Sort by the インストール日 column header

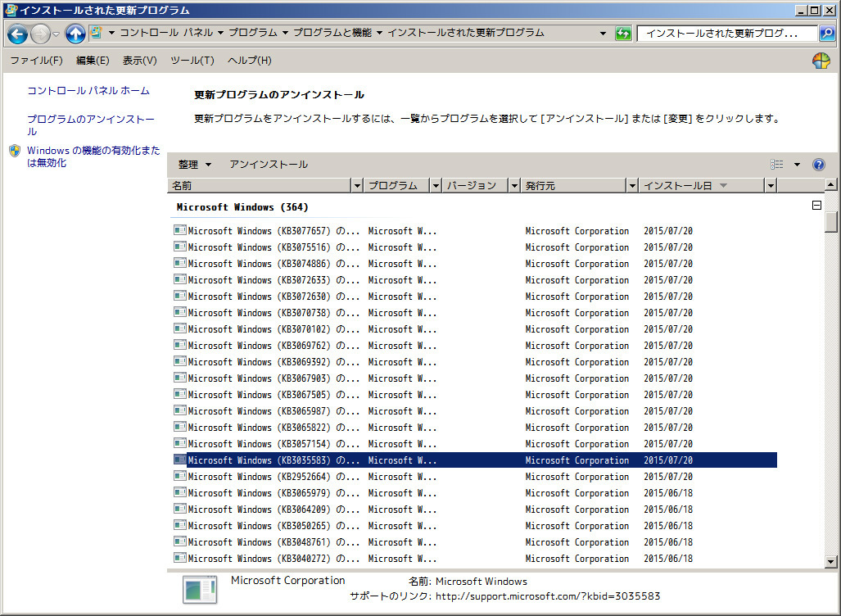tap(702, 186)
